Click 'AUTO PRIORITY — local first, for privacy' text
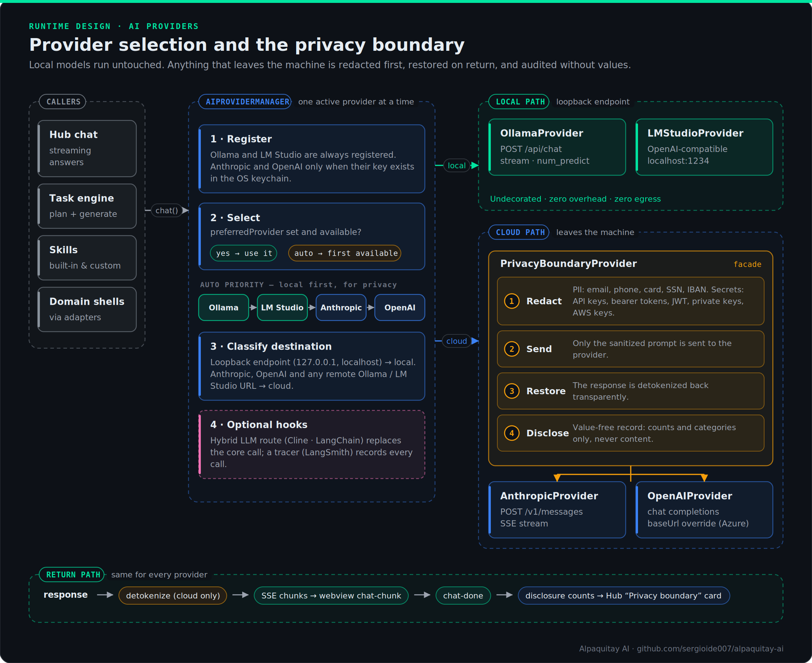The width and height of the screenshot is (812, 663). point(299,284)
